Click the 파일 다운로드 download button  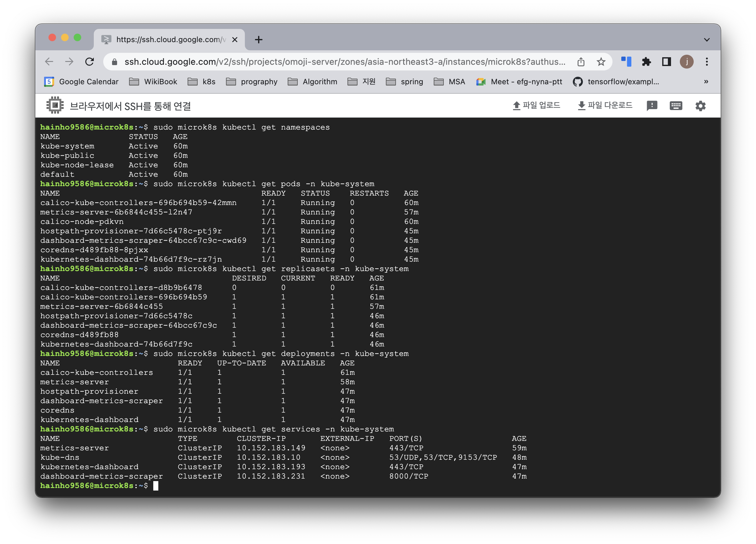click(x=605, y=106)
